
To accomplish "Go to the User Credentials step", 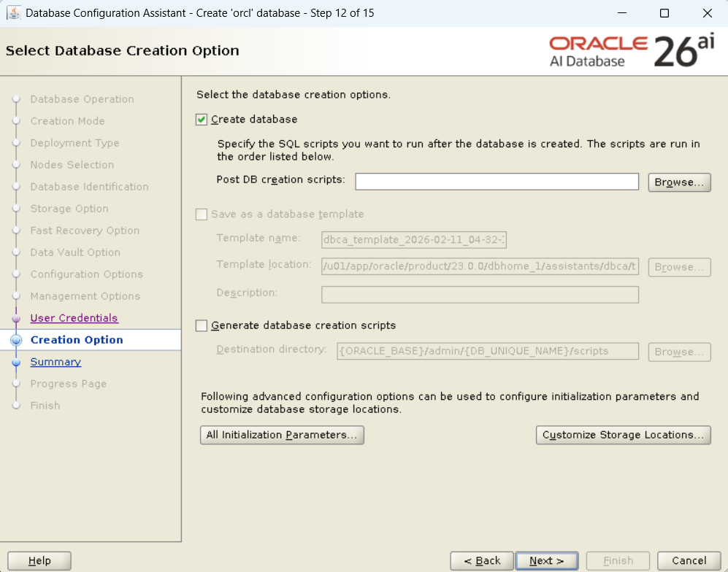I will [74, 318].
